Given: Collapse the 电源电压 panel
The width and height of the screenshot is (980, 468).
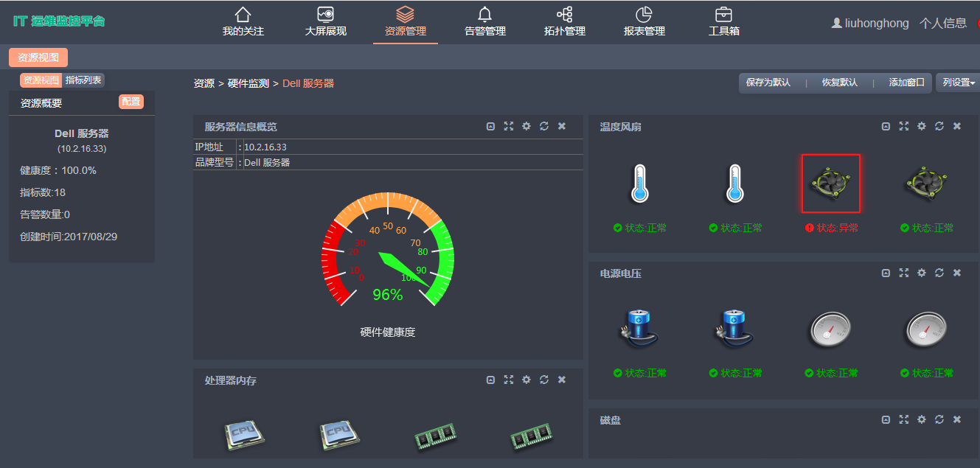Looking at the screenshot, I should coord(886,273).
